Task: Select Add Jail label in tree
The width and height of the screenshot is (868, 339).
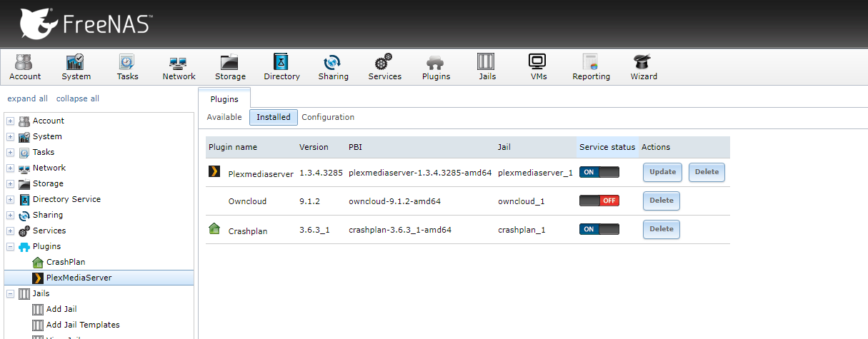Action: point(61,309)
